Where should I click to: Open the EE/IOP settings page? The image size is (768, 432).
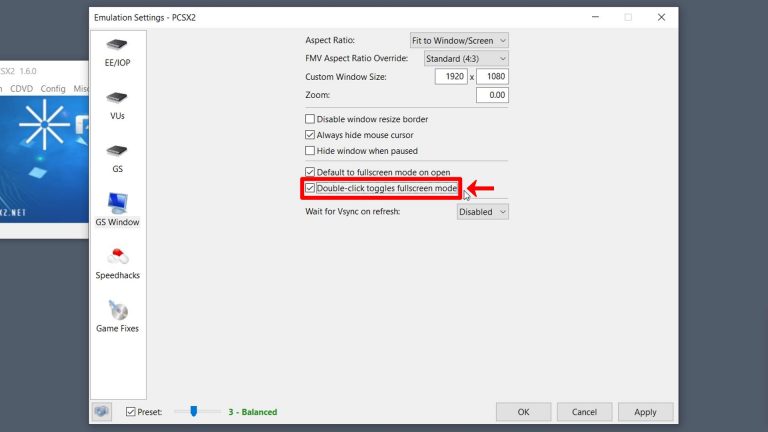pos(118,53)
